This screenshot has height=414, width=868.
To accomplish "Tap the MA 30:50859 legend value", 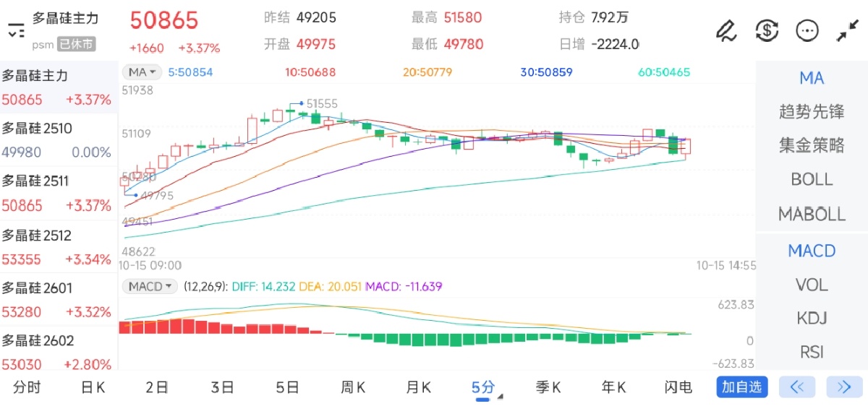I will 547,72.
